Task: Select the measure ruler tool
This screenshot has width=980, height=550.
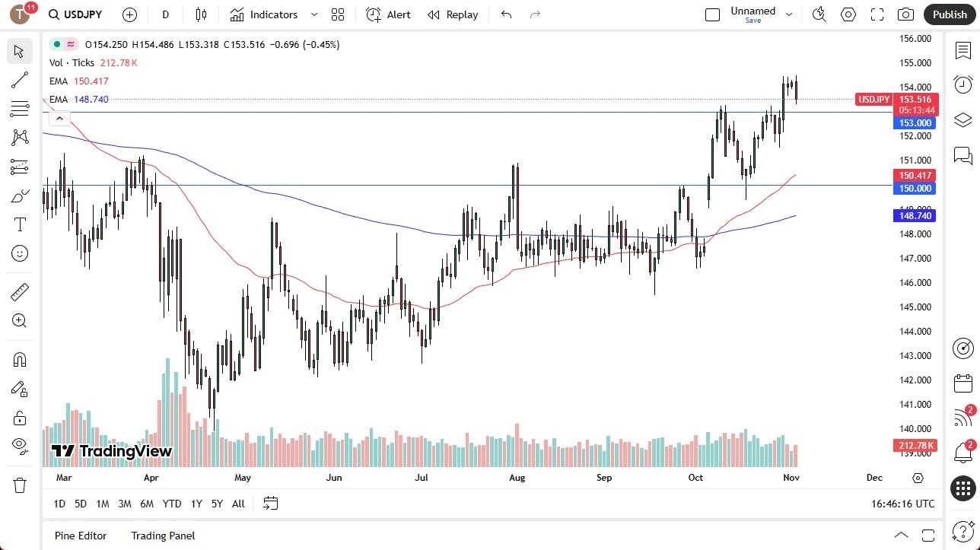Action: pos(19,291)
